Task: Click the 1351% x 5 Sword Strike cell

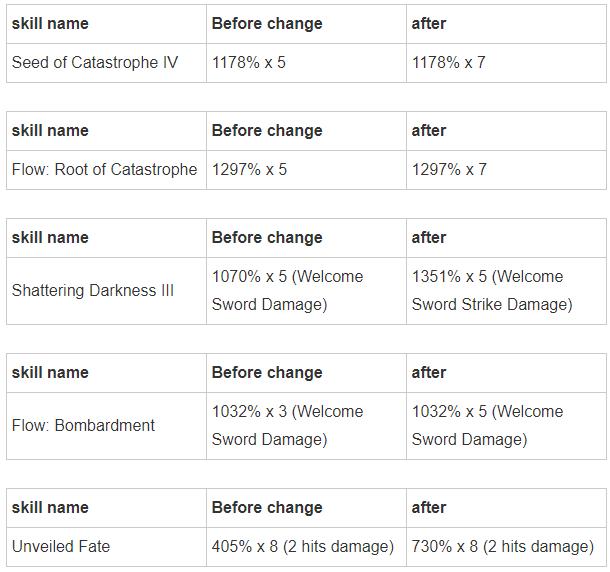Action: [492, 290]
